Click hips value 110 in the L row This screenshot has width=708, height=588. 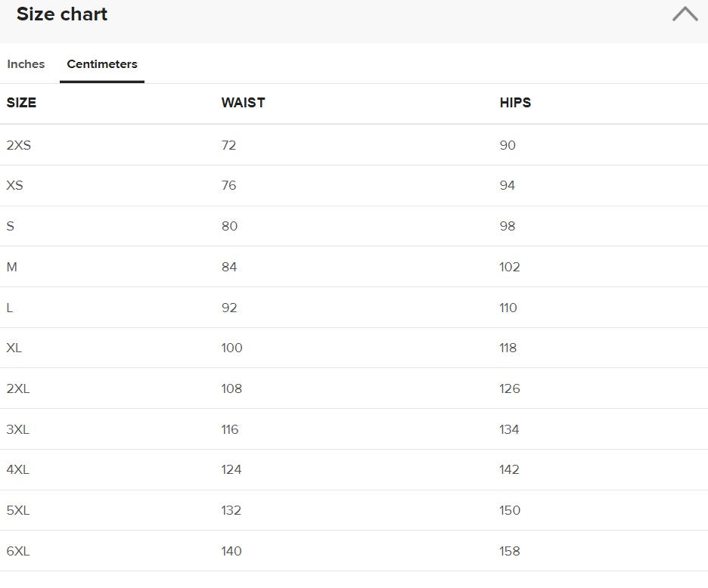(508, 308)
